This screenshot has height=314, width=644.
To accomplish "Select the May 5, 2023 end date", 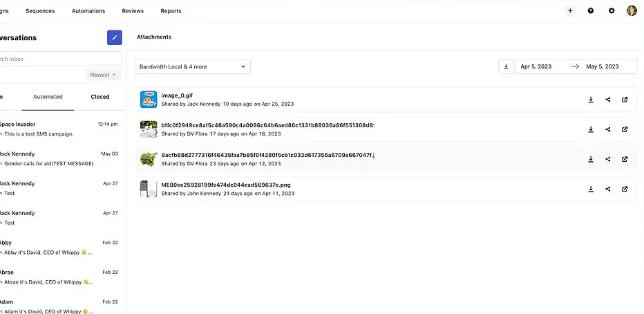I will point(603,66).
